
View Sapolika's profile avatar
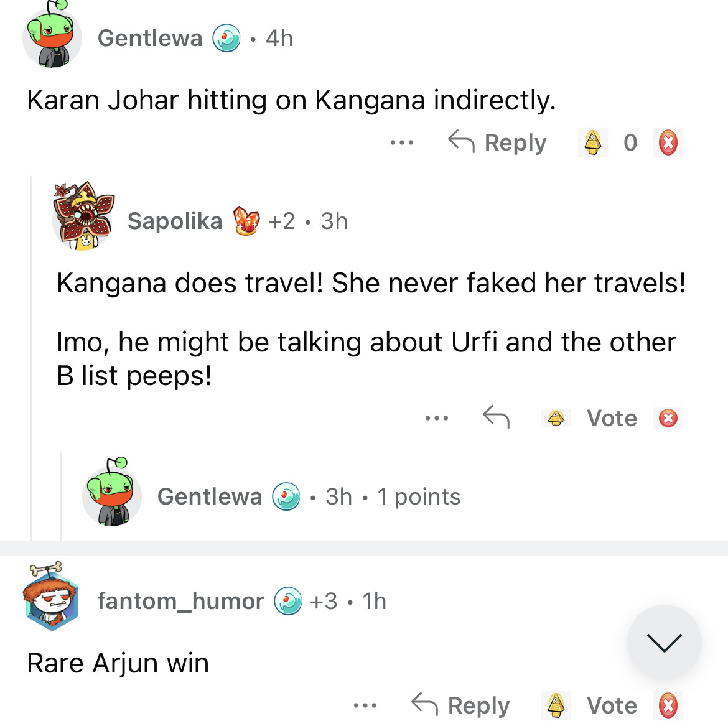coord(83,216)
